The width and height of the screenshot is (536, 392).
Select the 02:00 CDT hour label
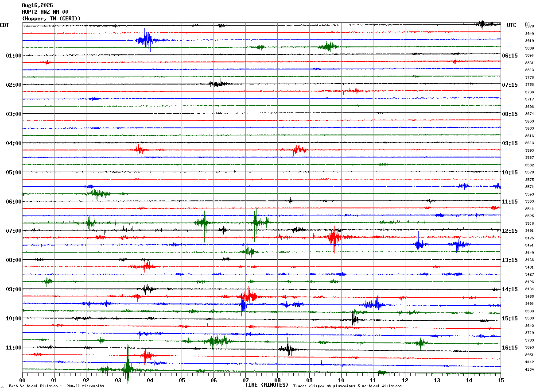pos(14,85)
